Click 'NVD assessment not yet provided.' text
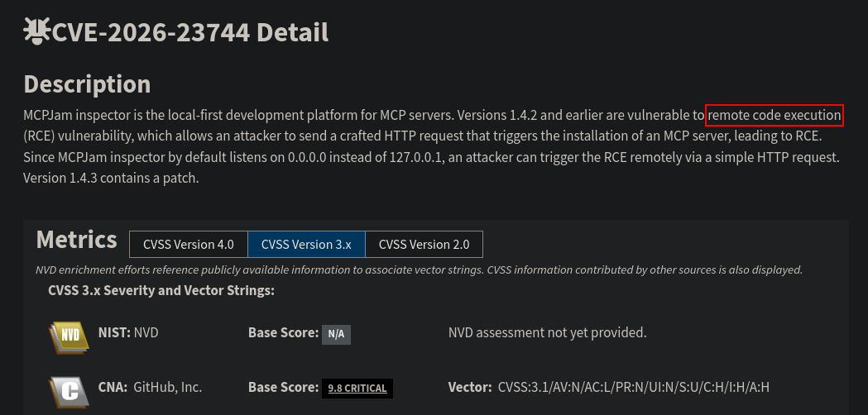Screen dimensions: 868x415 pos(548,332)
